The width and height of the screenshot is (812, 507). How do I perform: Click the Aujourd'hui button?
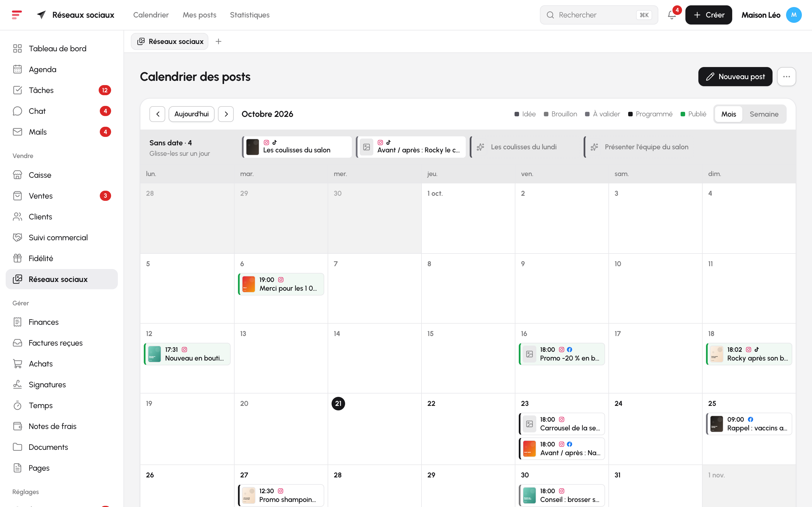click(192, 114)
